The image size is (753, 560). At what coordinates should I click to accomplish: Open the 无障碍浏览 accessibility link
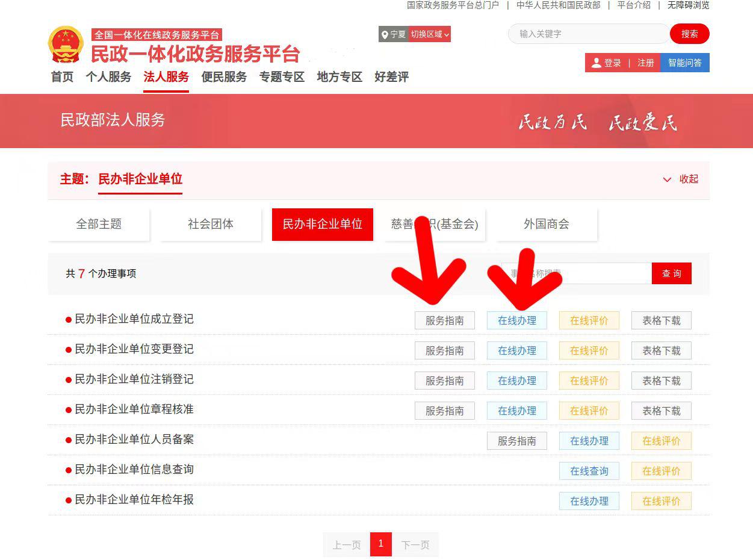point(688,5)
